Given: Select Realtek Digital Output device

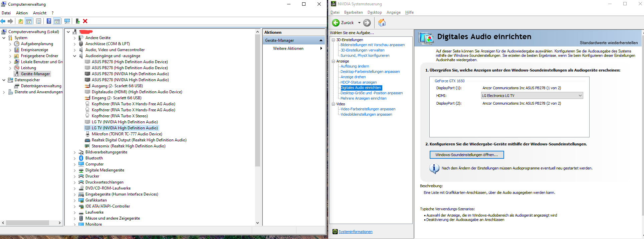Looking at the screenshot, I should coord(139,140).
